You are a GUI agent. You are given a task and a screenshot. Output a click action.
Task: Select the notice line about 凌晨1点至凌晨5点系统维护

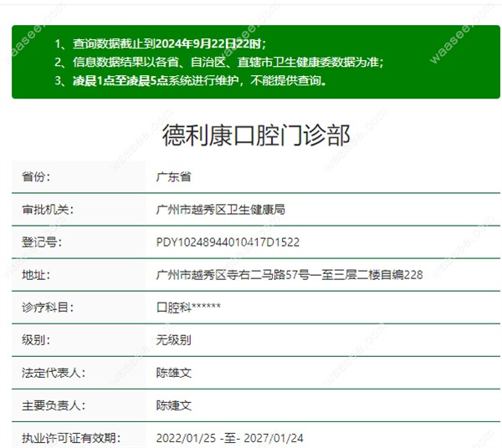tap(191, 80)
